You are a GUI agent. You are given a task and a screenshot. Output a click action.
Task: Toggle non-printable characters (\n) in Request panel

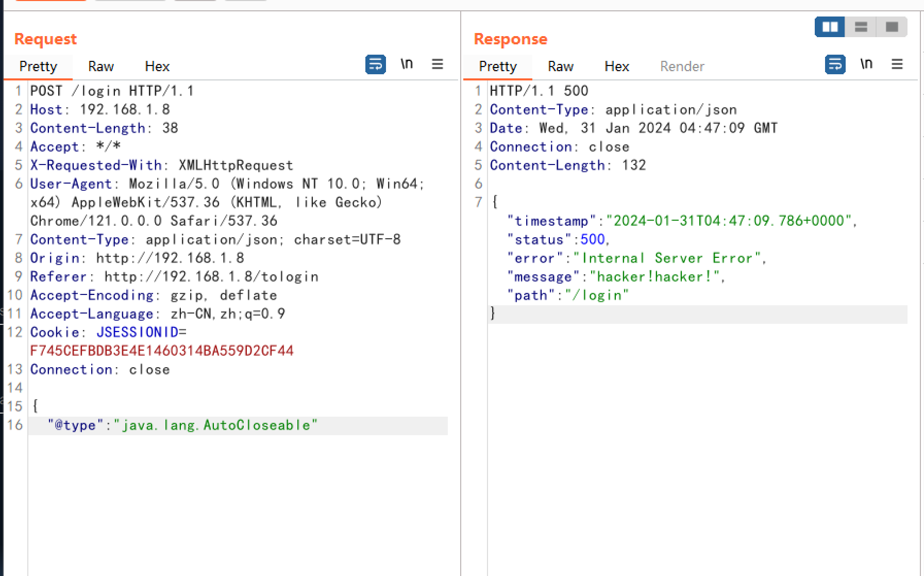click(x=407, y=64)
